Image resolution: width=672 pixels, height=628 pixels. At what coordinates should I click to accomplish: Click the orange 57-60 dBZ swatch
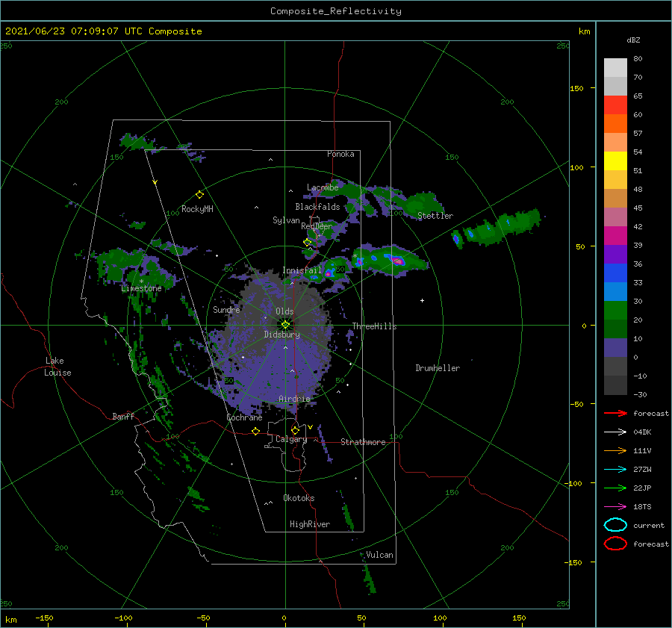[x=615, y=124]
